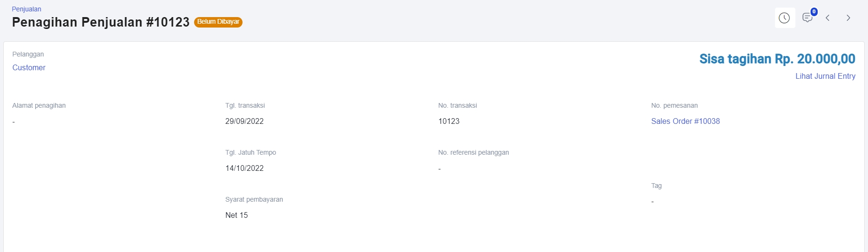Open the history clock icon

coord(785,18)
